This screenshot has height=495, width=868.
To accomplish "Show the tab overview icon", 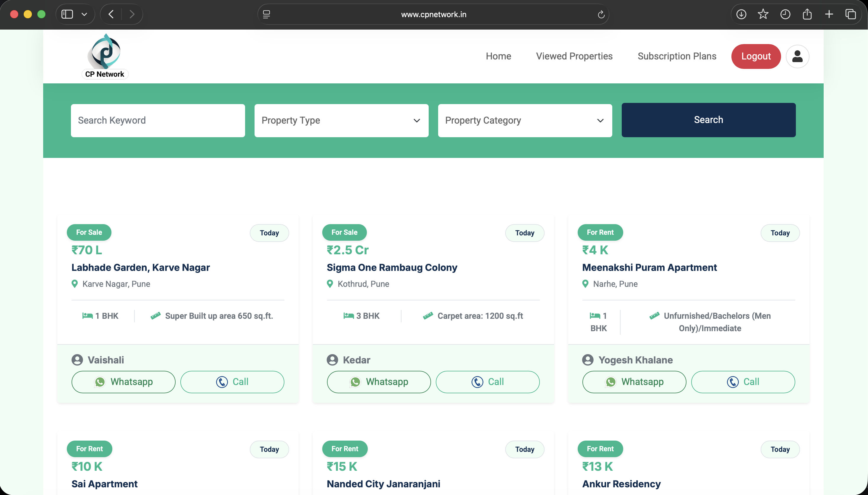I will 850,14.
